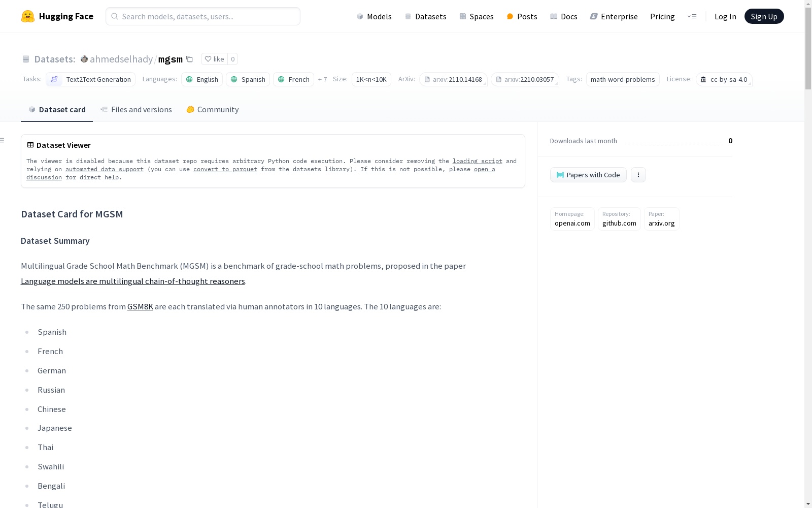The height and width of the screenshot is (508, 812).
Task: Click the Datasets: breadcrumb label
Action: (x=55, y=59)
